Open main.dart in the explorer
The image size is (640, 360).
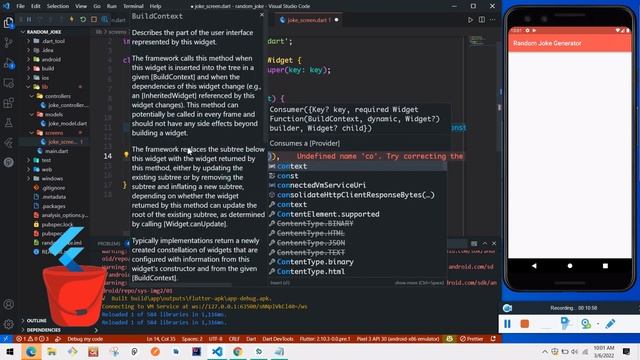[56, 151]
